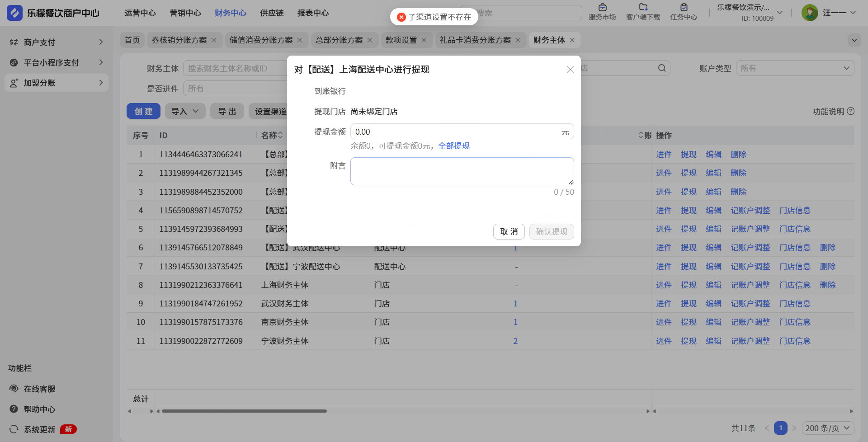Open the 客户端下载 icon
The height and width of the screenshot is (442, 868).
pyautogui.click(x=643, y=7)
